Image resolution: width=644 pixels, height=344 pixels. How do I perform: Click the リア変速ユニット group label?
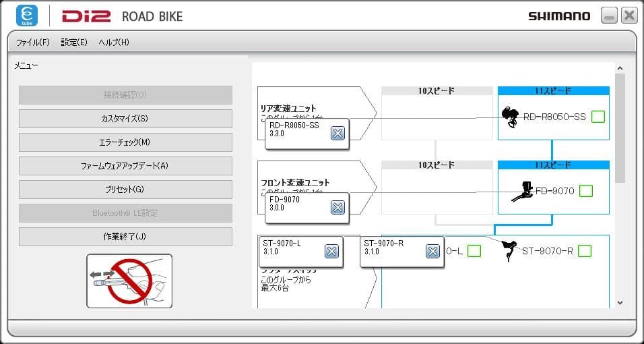click(x=289, y=109)
